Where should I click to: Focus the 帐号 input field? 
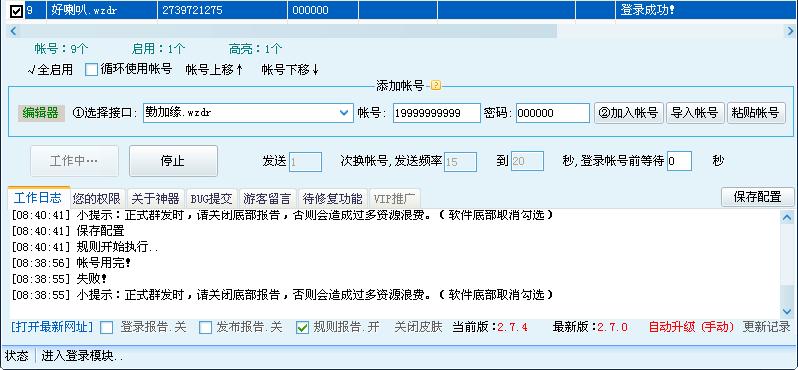[436, 113]
